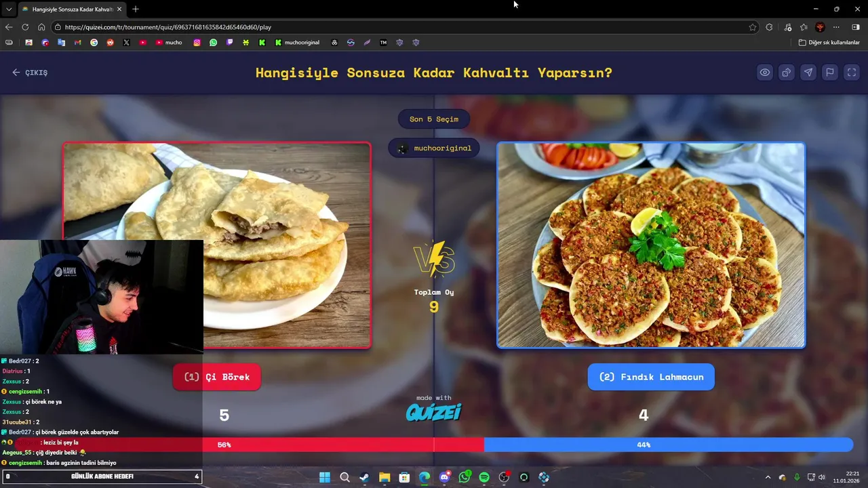Toggle fullscreen mode icon in quiz header
The image size is (868, 488).
[852, 73]
